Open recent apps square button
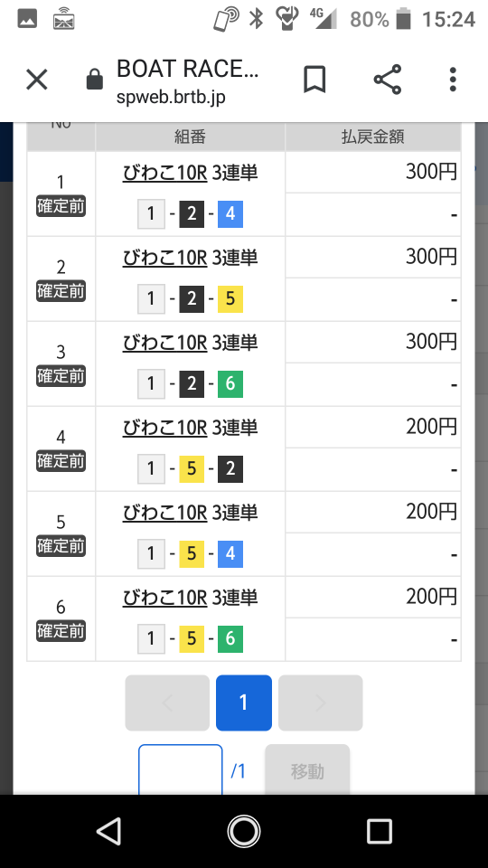This screenshot has width=488, height=868. (379, 832)
